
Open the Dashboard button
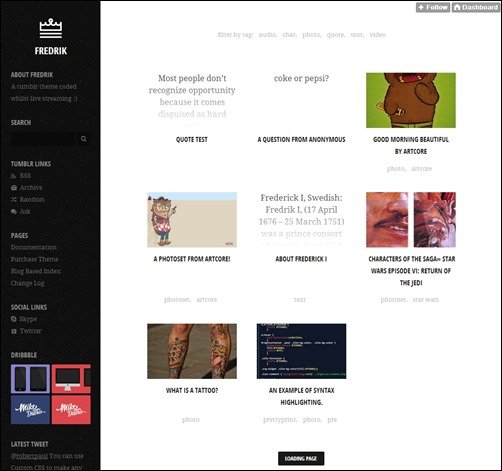pos(476,7)
